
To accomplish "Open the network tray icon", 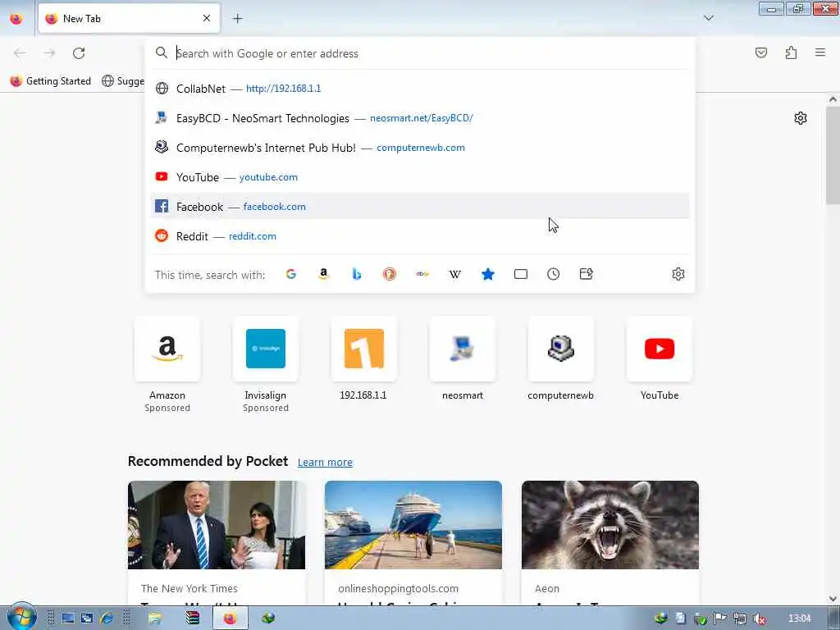I will tap(740, 619).
